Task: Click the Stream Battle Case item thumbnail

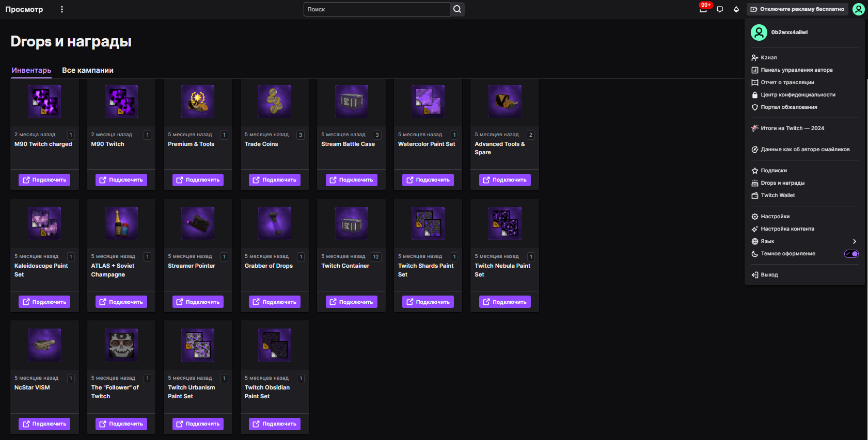Action: click(x=351, y=102)
